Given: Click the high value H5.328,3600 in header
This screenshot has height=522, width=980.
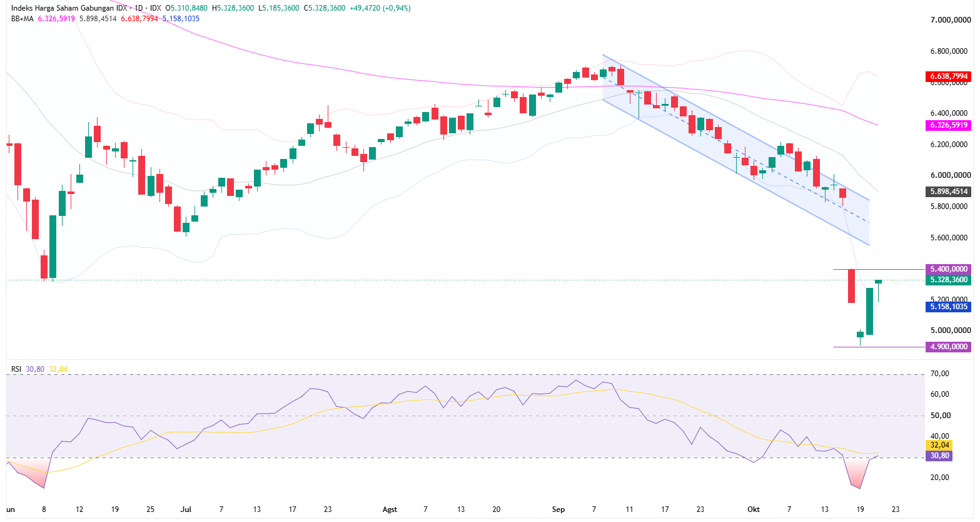Looking at the screenshot, I should (233, 8).
